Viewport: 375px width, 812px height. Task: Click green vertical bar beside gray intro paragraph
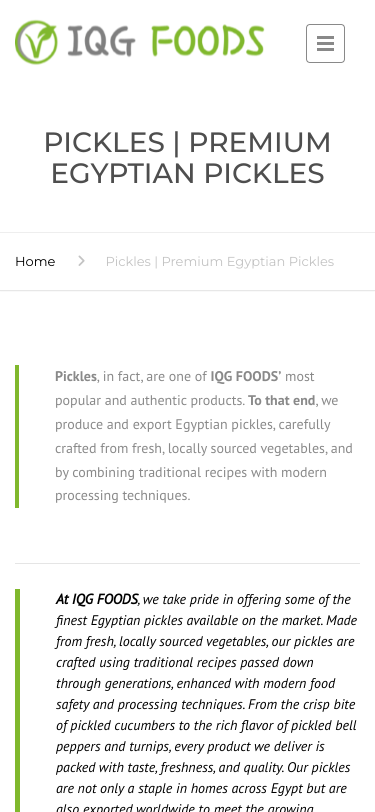point(17,436)
